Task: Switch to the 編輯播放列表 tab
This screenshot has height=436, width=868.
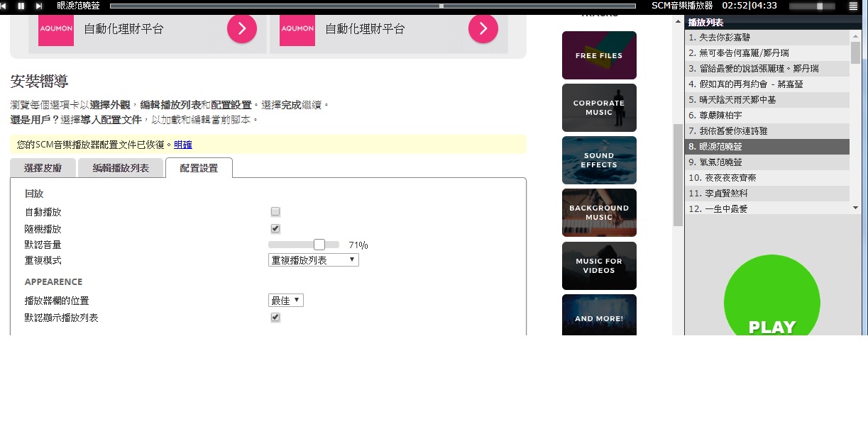Action: coord(121,168)
